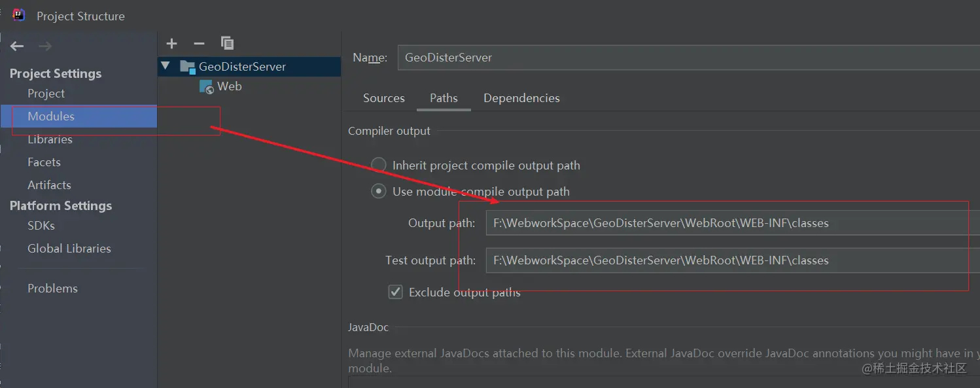The width and height of the screenshot is (980, 388).
Task: Click the IntelliJ logo in title bar
Action: click(x=18, y=16)
